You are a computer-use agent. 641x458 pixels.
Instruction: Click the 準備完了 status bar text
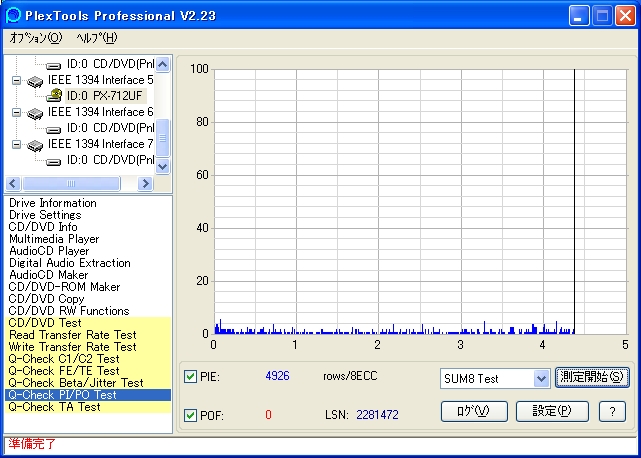click(x=32, y=444)
